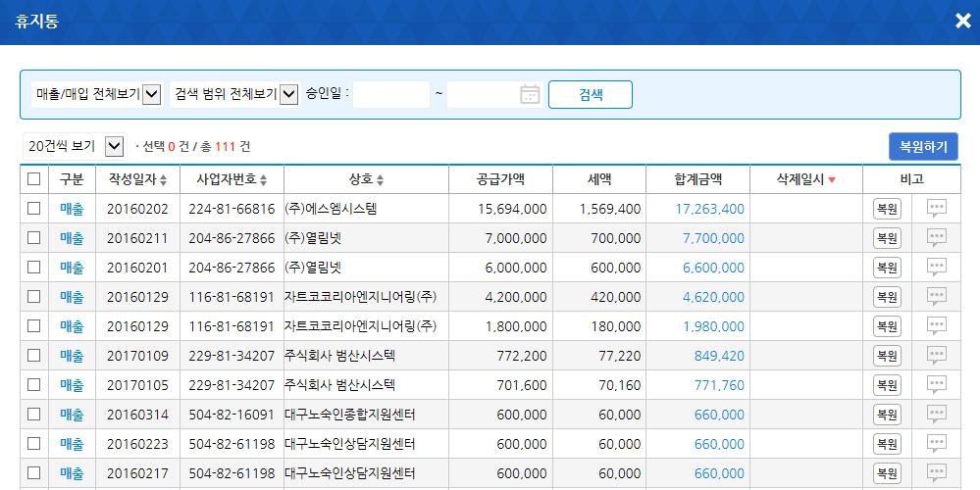Open the calendar date picker icon
Image resolution: width=980 pixels, height=490 pixels.
(530, 94)
